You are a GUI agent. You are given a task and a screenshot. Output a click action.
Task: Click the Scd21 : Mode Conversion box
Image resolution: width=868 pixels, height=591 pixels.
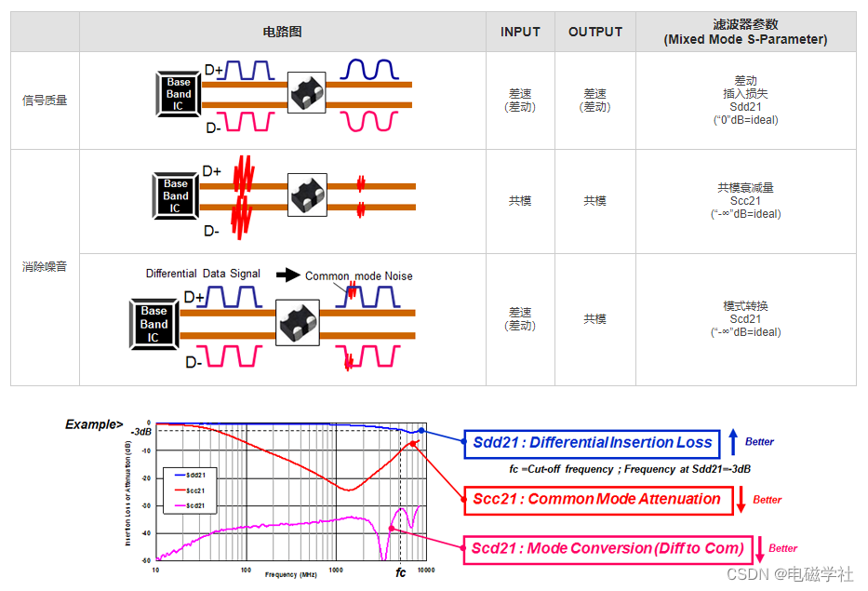tap(608, 549)
